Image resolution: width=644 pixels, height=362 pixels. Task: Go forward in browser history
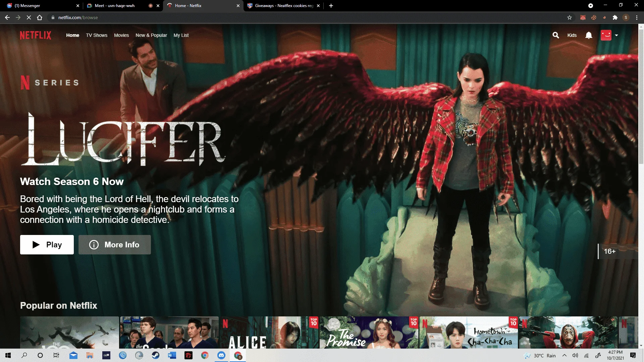point(18,17)
